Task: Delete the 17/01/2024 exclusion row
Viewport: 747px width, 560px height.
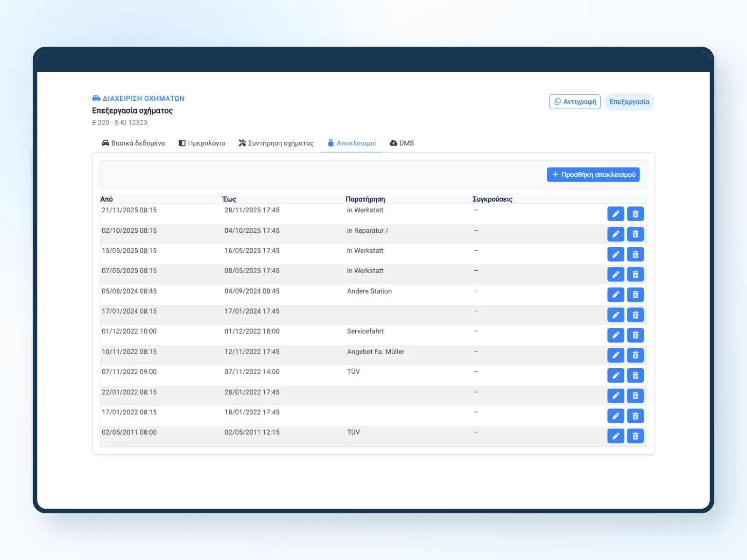Action: coord(635,315)
